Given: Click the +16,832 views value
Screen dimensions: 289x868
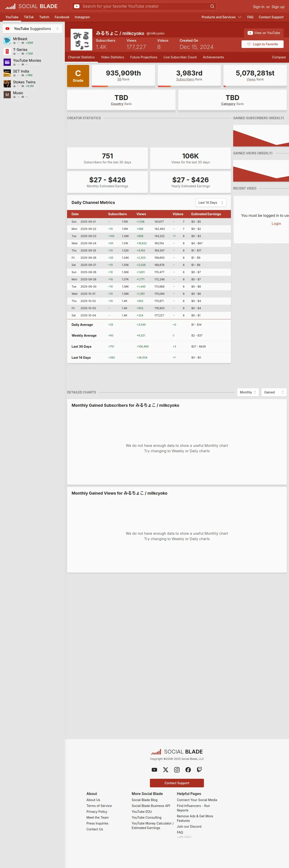Looking at the screenshot, I should pos(142,243).
